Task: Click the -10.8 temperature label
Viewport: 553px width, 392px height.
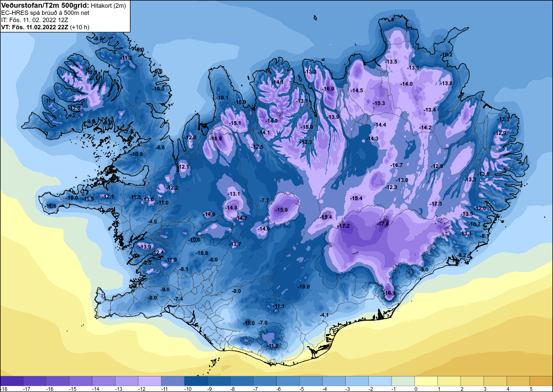Action: [202, 253]
